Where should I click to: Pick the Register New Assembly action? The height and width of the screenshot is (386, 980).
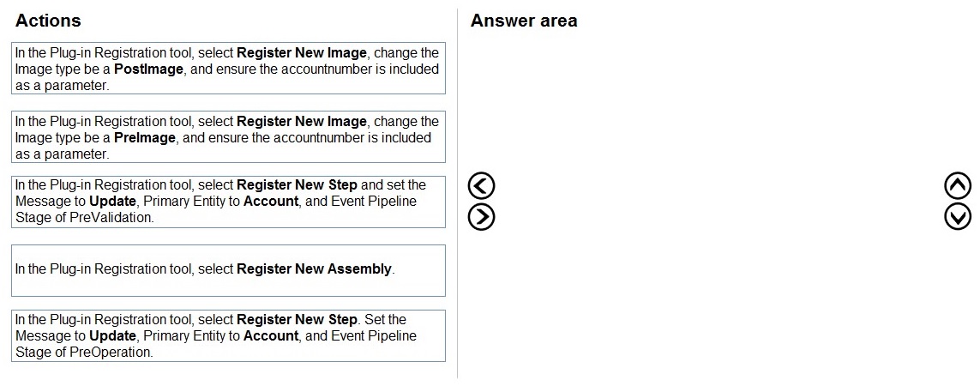(x=229, y=269)
